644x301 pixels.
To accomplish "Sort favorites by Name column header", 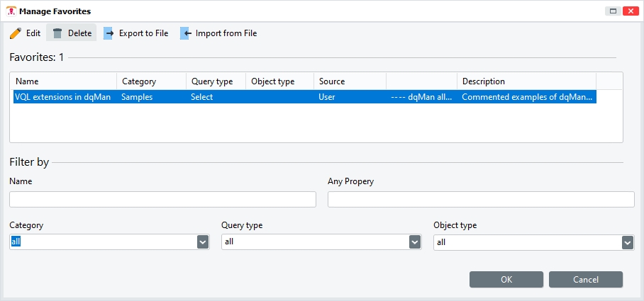I will click(64, 81).
